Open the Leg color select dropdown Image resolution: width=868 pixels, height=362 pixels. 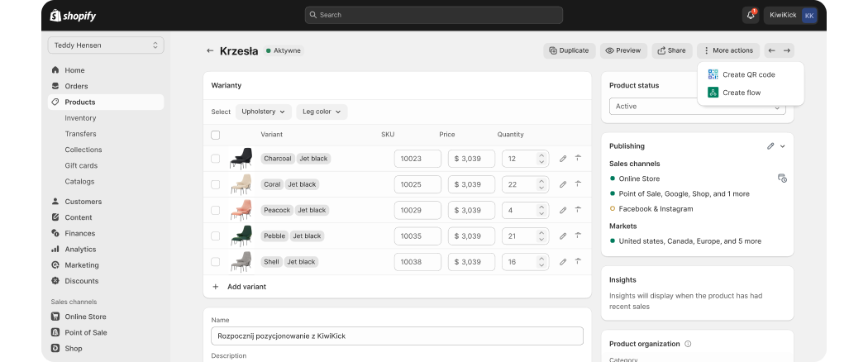point(322,112)
